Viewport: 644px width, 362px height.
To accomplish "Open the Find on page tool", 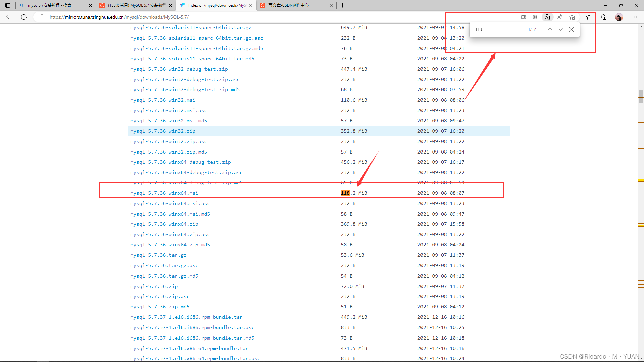I will (x=547, y=17).
